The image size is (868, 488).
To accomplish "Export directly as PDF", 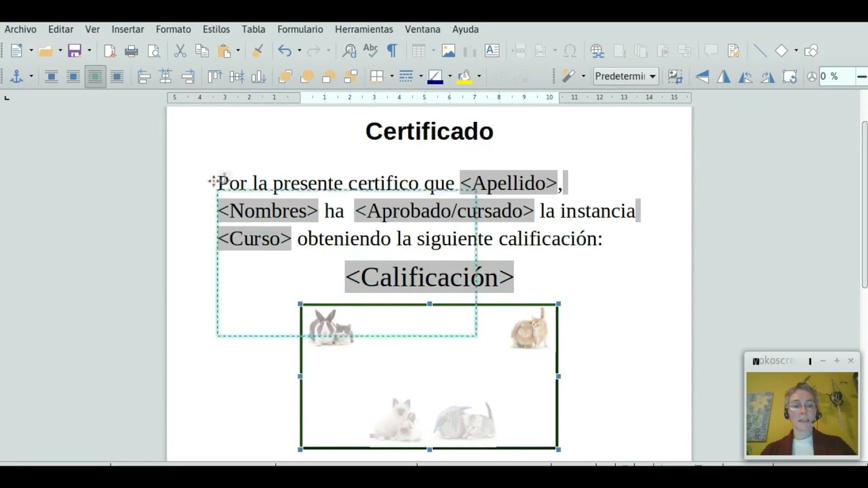I will 110,51.
